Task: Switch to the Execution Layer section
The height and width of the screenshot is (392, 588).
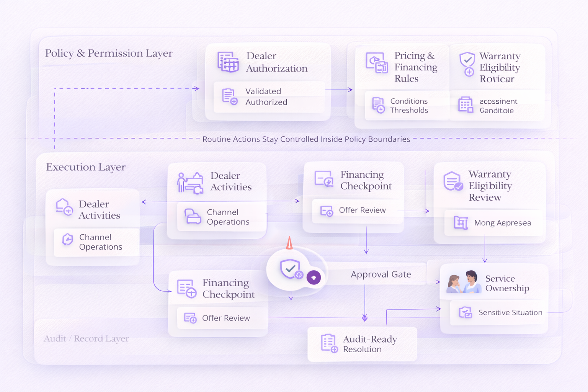Action: point(86,167)
